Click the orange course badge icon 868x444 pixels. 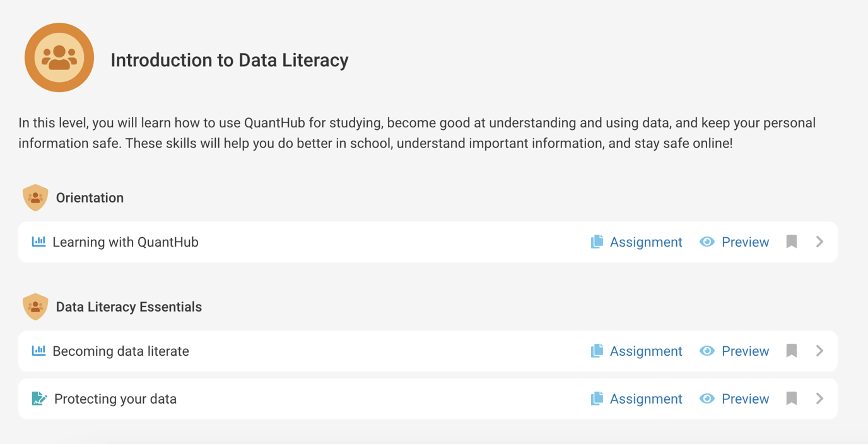point(59,57)
